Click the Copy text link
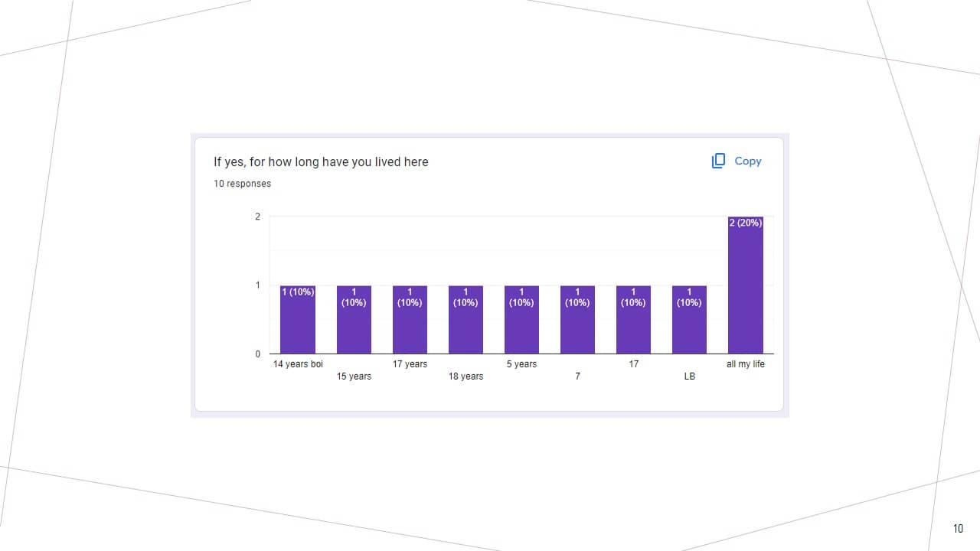The width and height of the screenshot is (980, 551). point(747,161)
